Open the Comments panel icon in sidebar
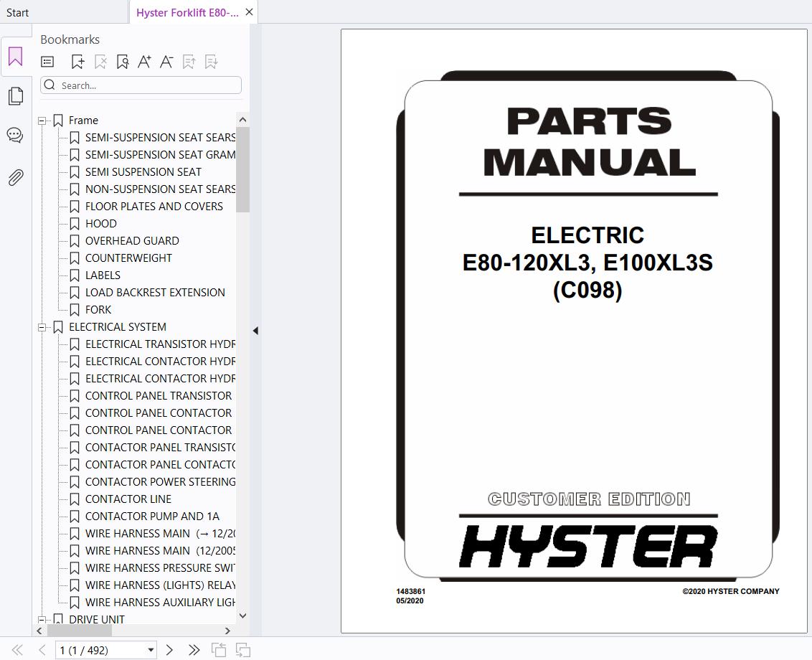The width and height of the screenshot is (812, 660). click(16, 135)
